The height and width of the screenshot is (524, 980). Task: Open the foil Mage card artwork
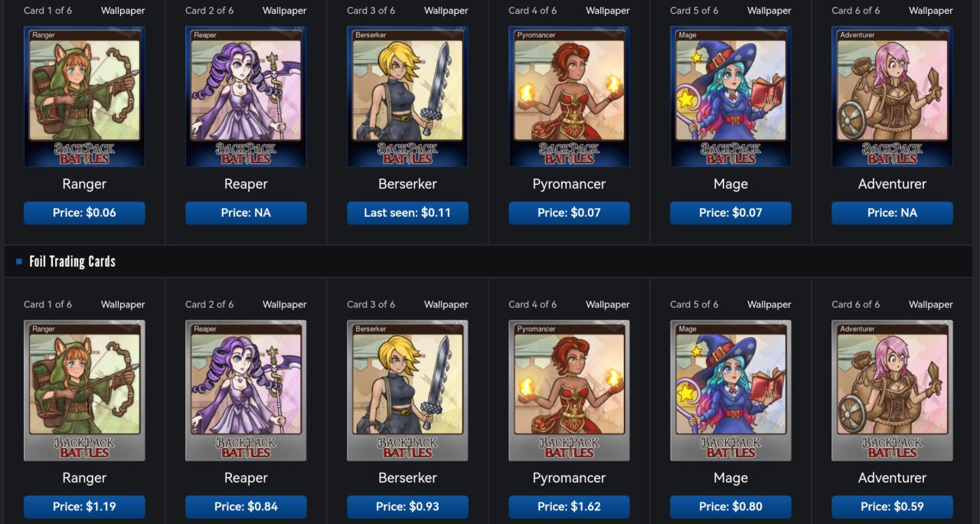coord(730,391)
